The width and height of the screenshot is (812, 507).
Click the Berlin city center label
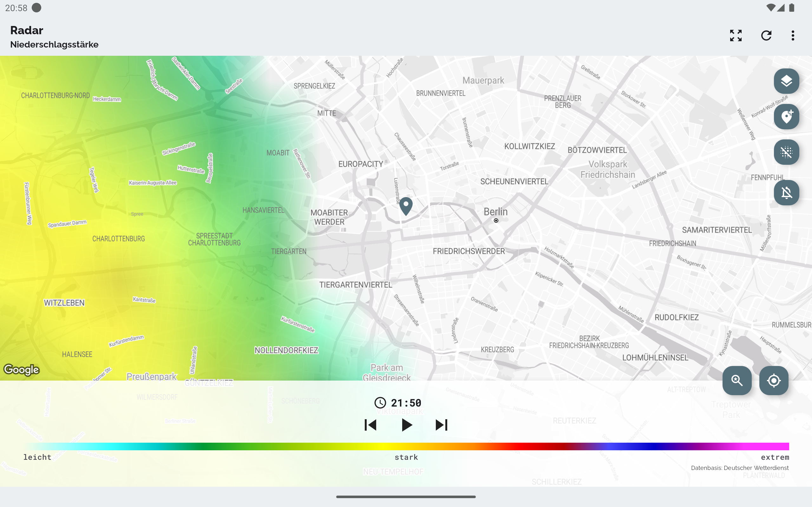point(495,212)
